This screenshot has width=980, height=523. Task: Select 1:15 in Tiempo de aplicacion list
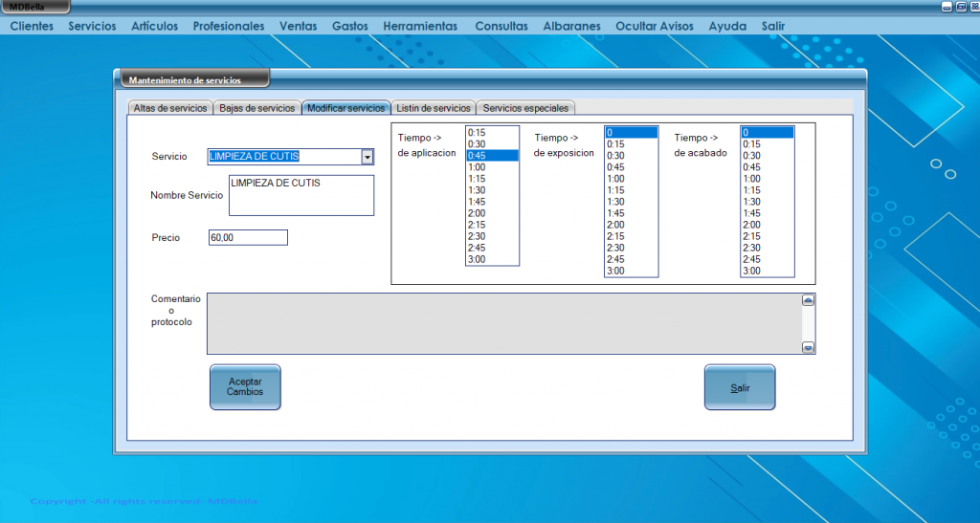(492, 179)
